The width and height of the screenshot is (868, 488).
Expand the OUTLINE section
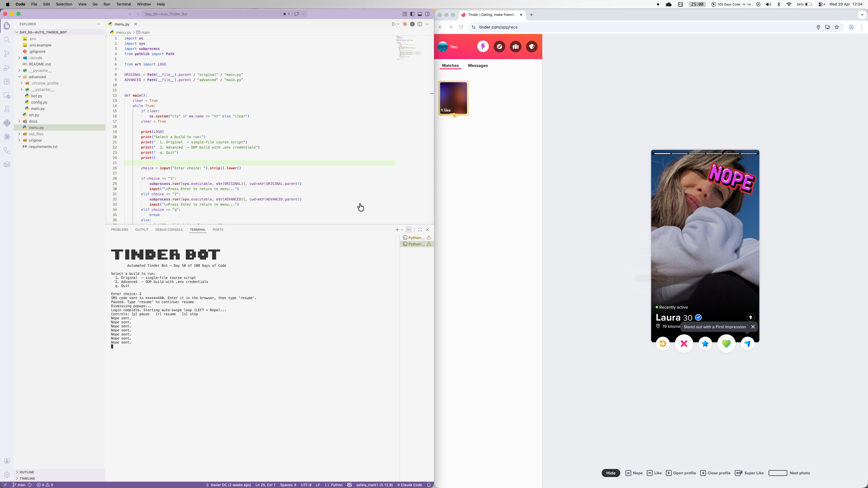pyautogui.click(x=59, y=472)
